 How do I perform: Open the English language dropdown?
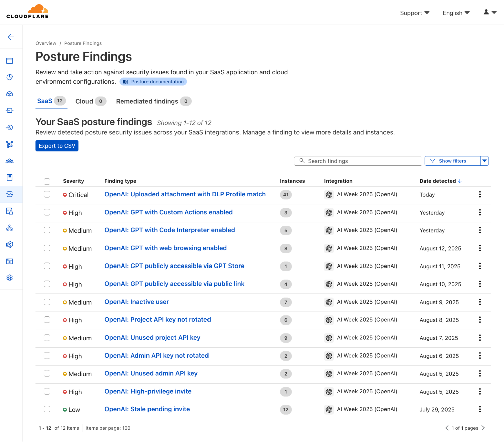click(456, 13)
